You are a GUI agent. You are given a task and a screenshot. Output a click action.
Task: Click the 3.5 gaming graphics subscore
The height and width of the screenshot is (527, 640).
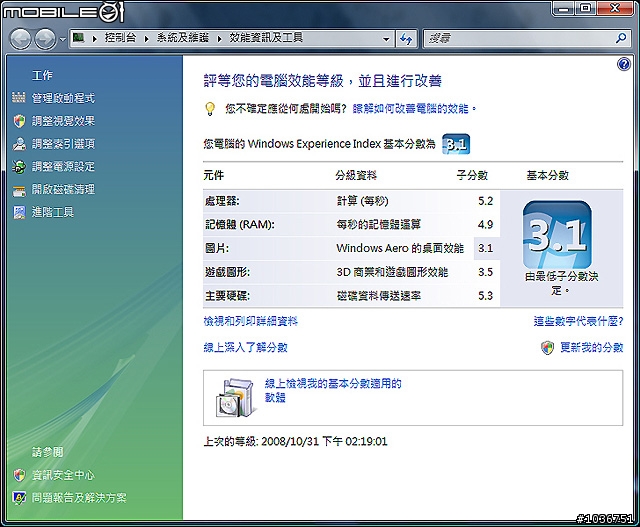[486, 272]
